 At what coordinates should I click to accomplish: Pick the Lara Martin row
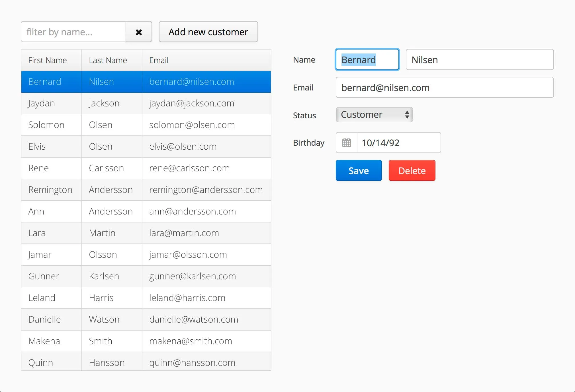[146, 233]
